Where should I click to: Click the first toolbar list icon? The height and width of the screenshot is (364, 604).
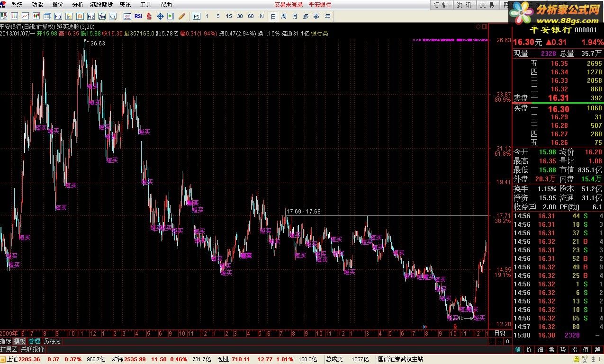click(4, 16)
